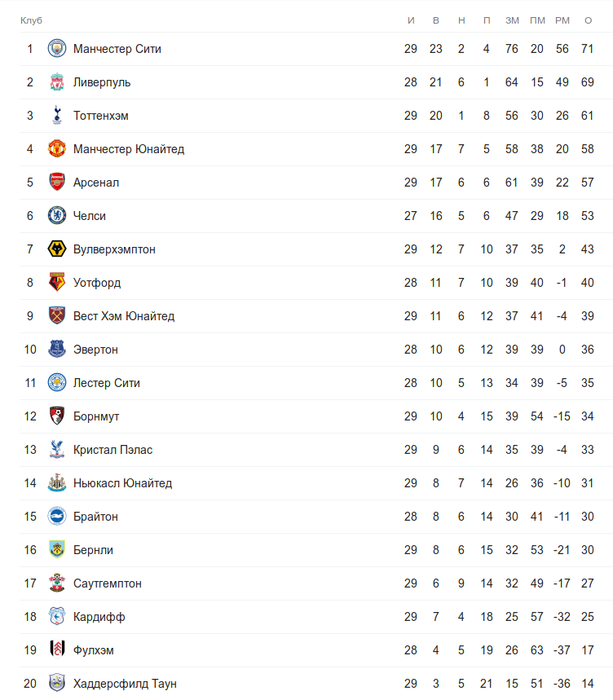Click the Manchester City club crest
This screenshot has width=613, height=700.
tap(56, 49)
